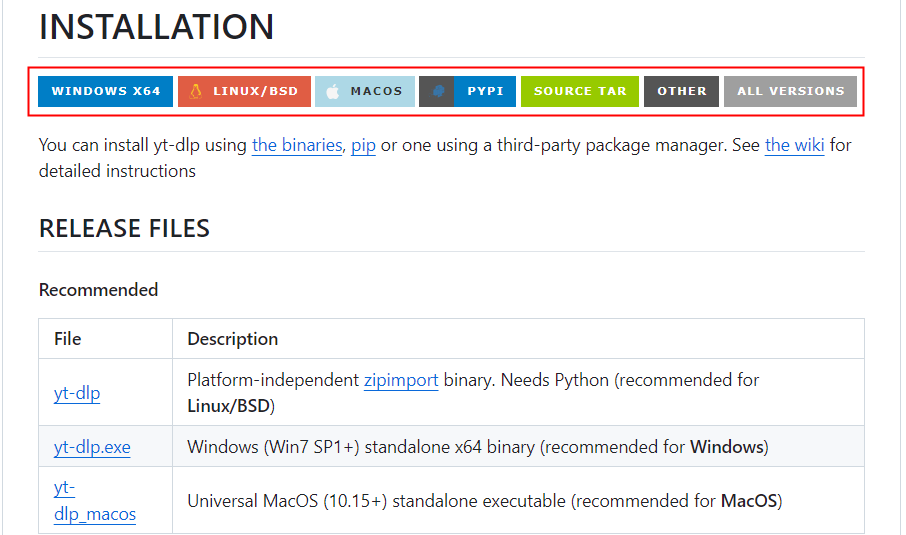The width and height of the screenshot is (906, 535).
Task: Follow the "the binaries" link
Action: tap(298, 145)
